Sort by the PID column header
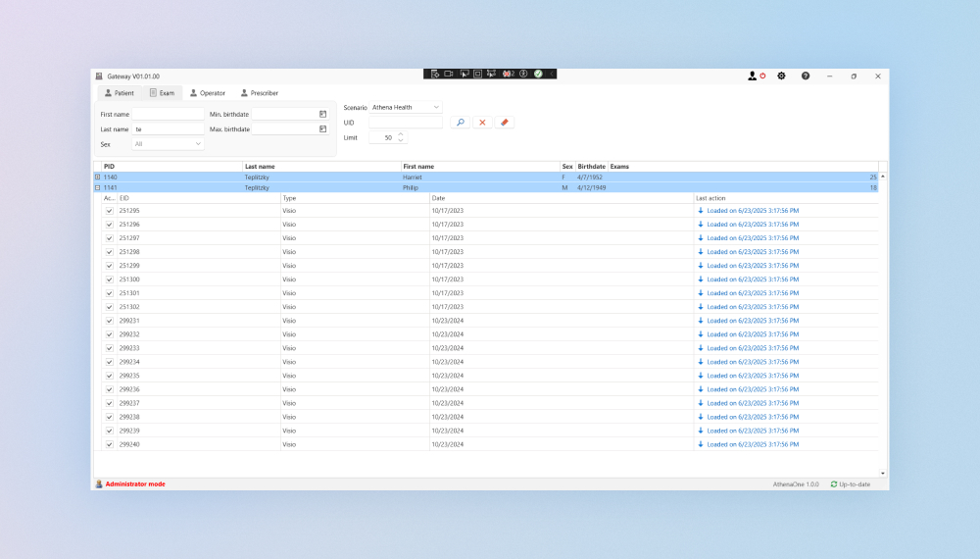The height and width of the screenshot is (559, 980). 171,167
